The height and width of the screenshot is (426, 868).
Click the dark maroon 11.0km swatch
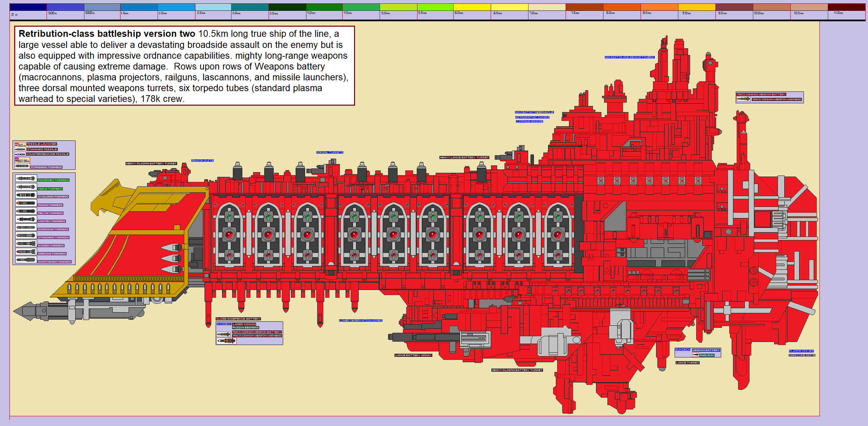(846, 7)
